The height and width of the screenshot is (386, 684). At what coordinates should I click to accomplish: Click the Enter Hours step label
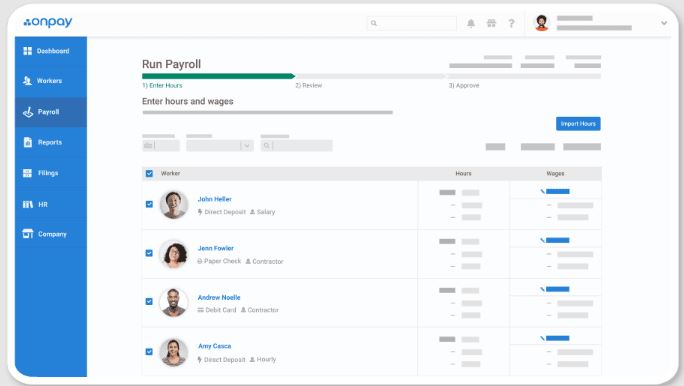coord(162,85)
